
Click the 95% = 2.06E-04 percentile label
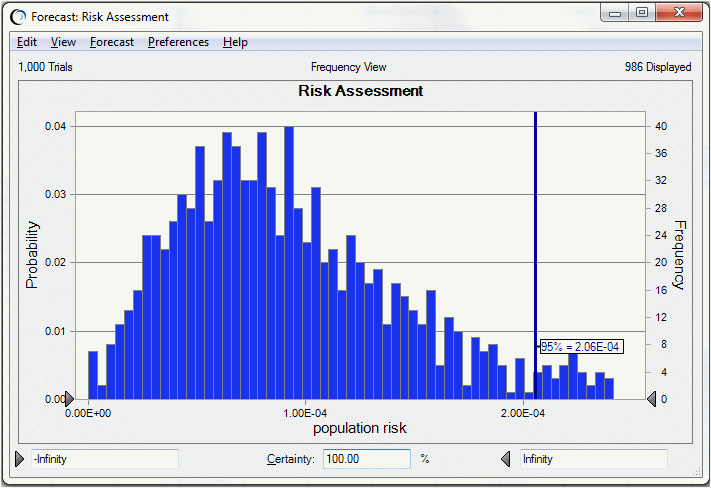coord(580,347)
